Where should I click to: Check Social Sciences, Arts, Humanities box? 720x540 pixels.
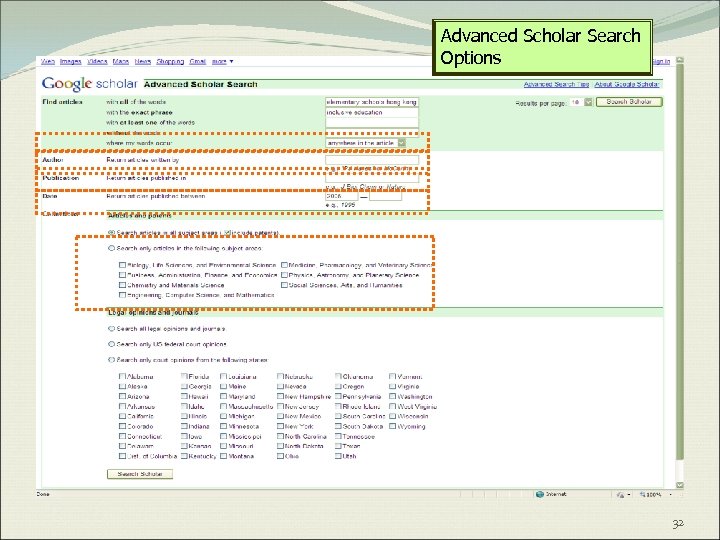click(284, 285)
